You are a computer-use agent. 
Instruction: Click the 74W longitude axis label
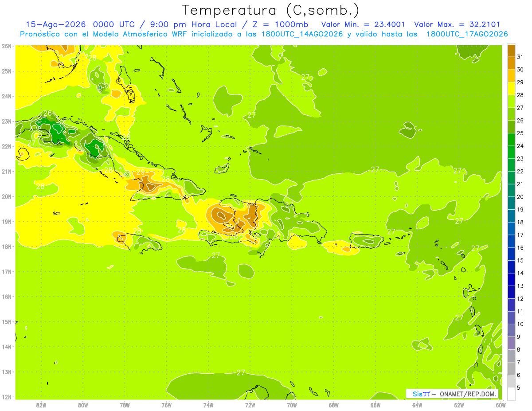[208, 405]
